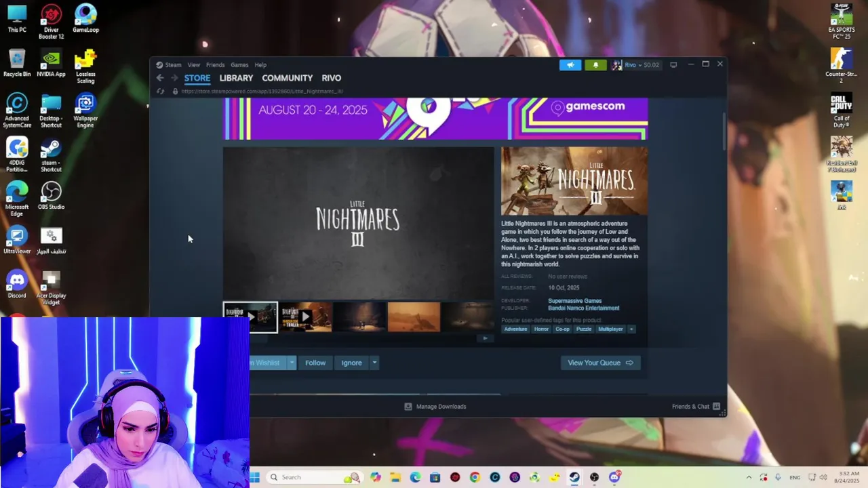
Task: Open Lossless Scaling desktop icon
Action: (85, 66)
